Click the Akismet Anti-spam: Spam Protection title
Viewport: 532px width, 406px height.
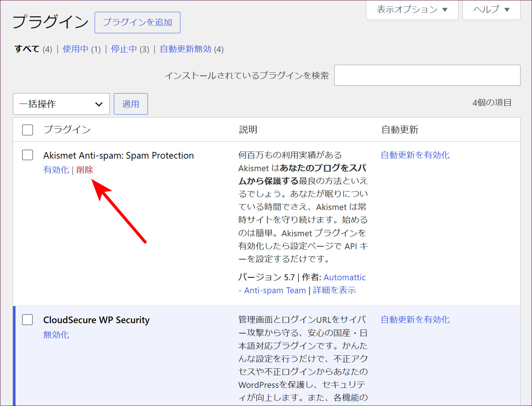pos(118,155)
